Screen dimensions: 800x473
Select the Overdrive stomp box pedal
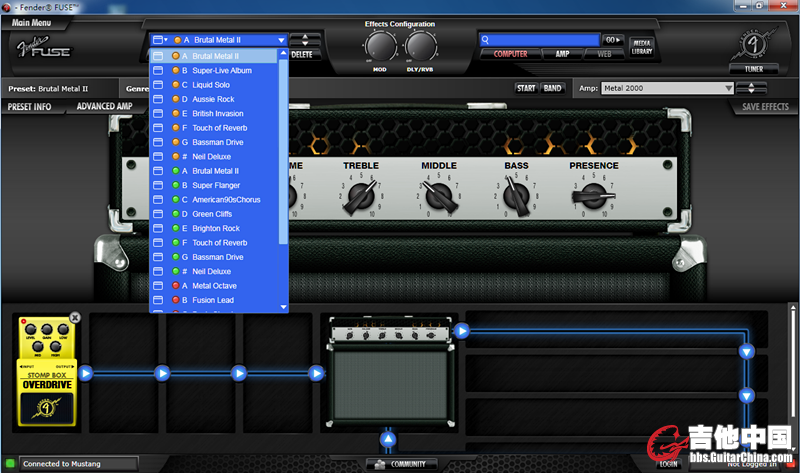(47, 371)
